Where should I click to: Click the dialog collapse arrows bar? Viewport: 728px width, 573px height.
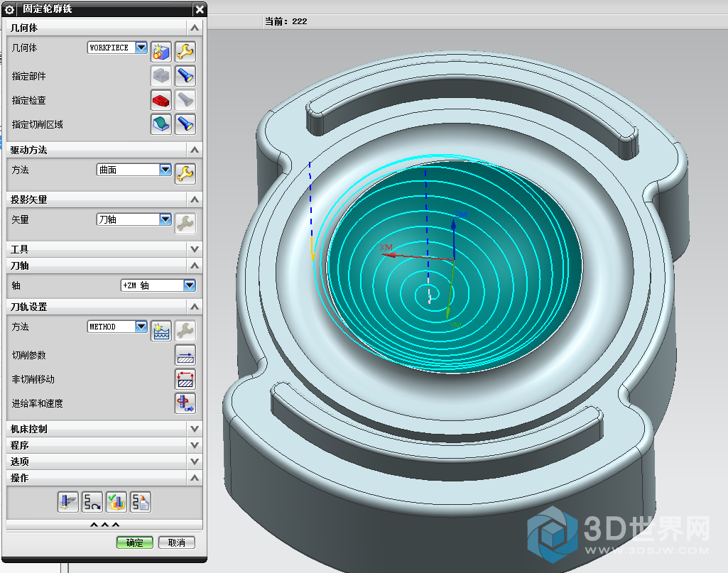click(x=104, y=525)
